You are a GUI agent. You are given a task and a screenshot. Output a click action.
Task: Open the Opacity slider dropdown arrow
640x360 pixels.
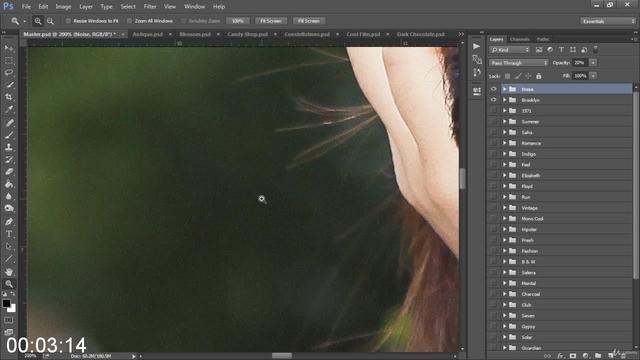(x=593, y=62)
